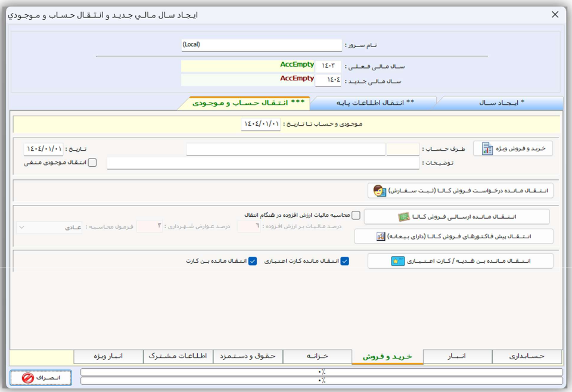This screenshot has width=572, height=392.
Task: Click the انصراف cancel button
Action: coord(41,378)
